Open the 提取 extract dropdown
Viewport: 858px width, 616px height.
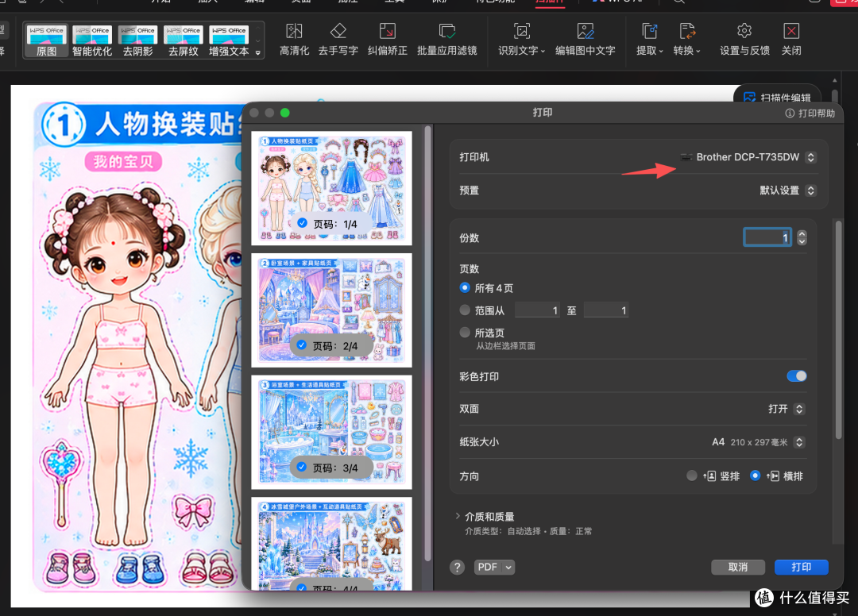pos(650,40)
